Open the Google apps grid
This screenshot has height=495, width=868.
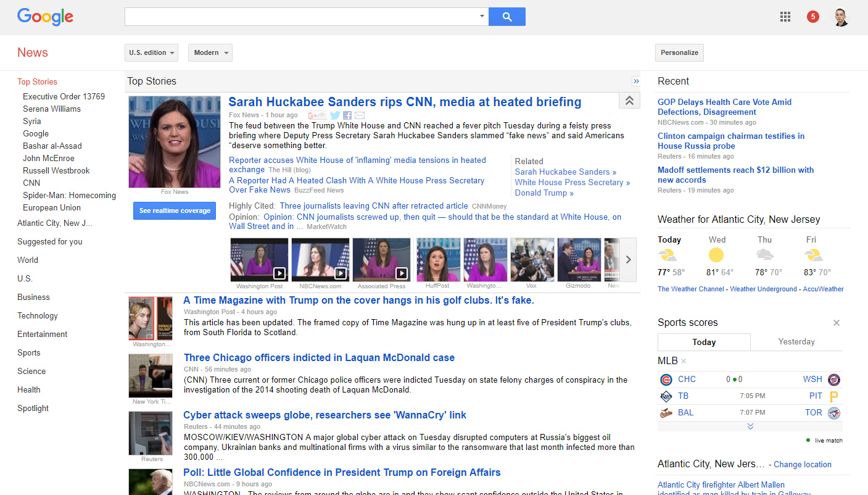pos(785,17)
